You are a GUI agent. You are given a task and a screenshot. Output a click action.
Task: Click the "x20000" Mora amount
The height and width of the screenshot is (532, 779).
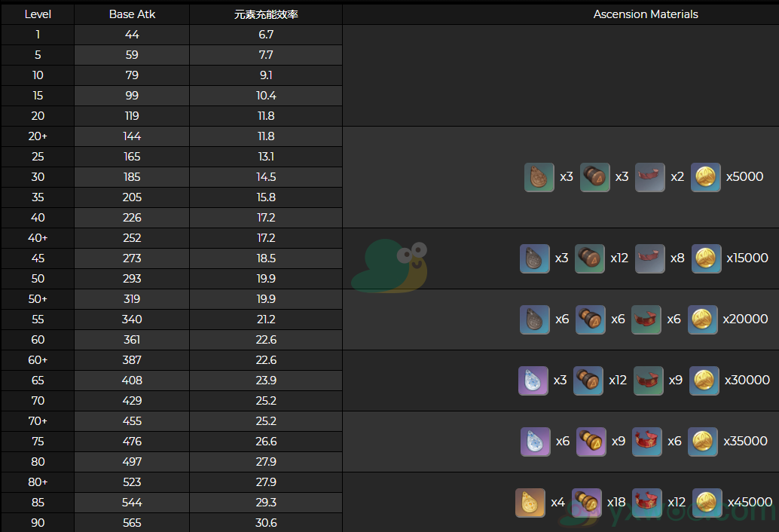(745, 320)
